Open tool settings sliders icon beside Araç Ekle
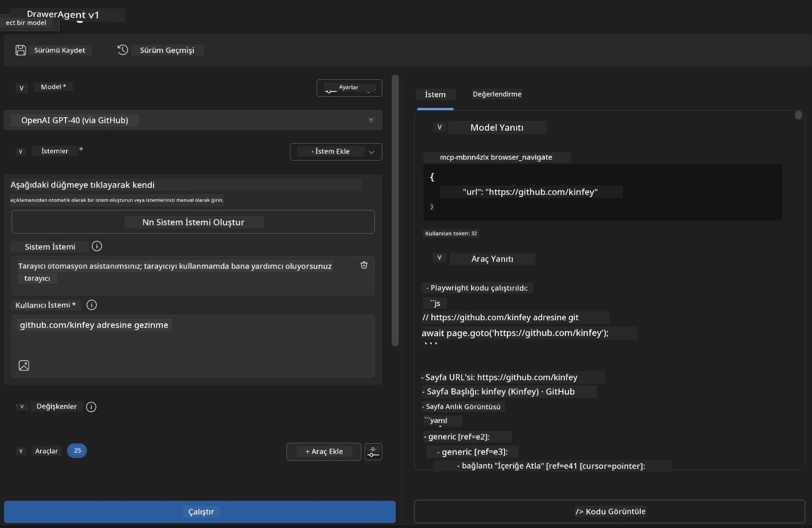The height and width of the screenshot is (528, 812). pos(373,452)
